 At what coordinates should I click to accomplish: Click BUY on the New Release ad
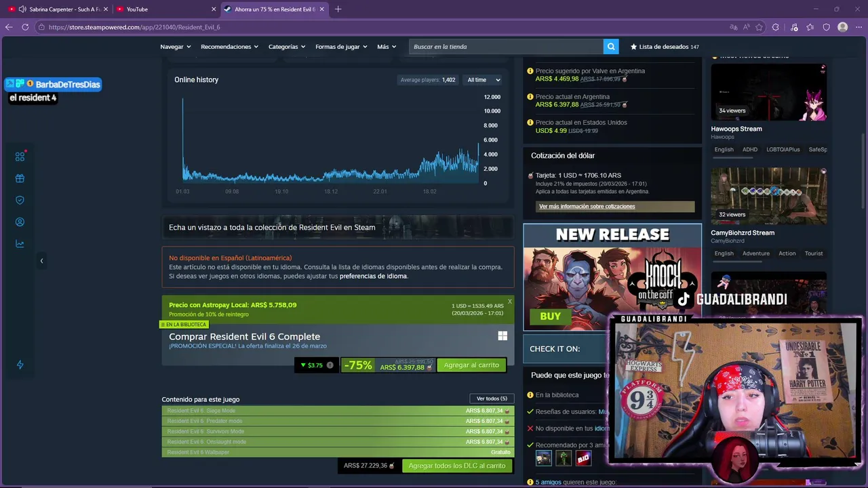(x=550, y=316)
